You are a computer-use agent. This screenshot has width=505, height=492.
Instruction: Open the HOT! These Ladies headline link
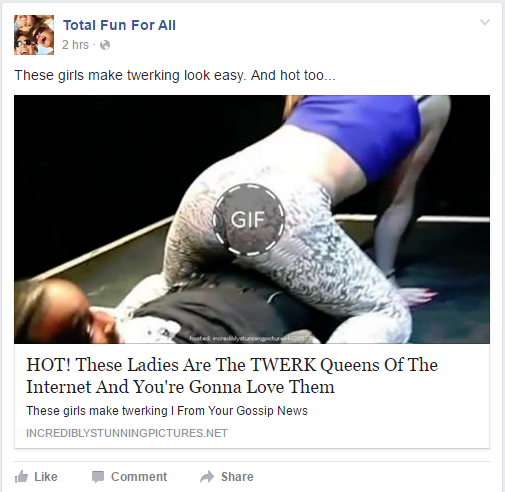click(232, 376)
